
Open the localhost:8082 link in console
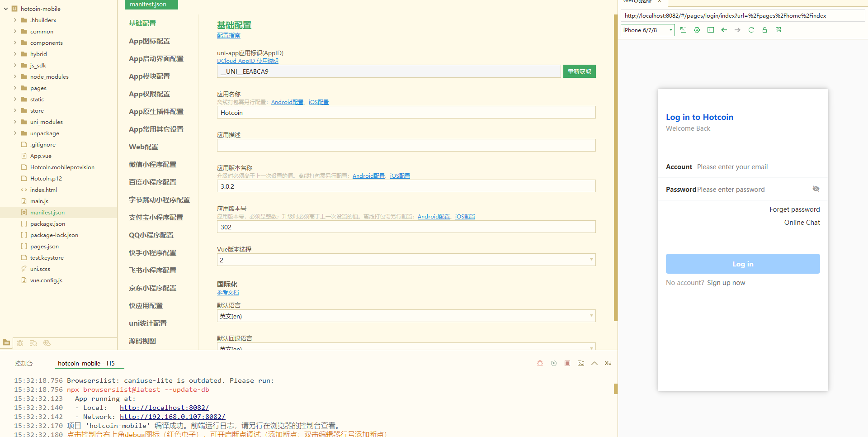165,408
